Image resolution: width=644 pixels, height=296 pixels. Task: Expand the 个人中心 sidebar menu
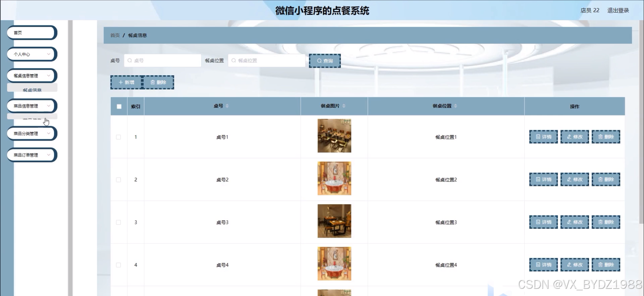[x=32, y=54]
